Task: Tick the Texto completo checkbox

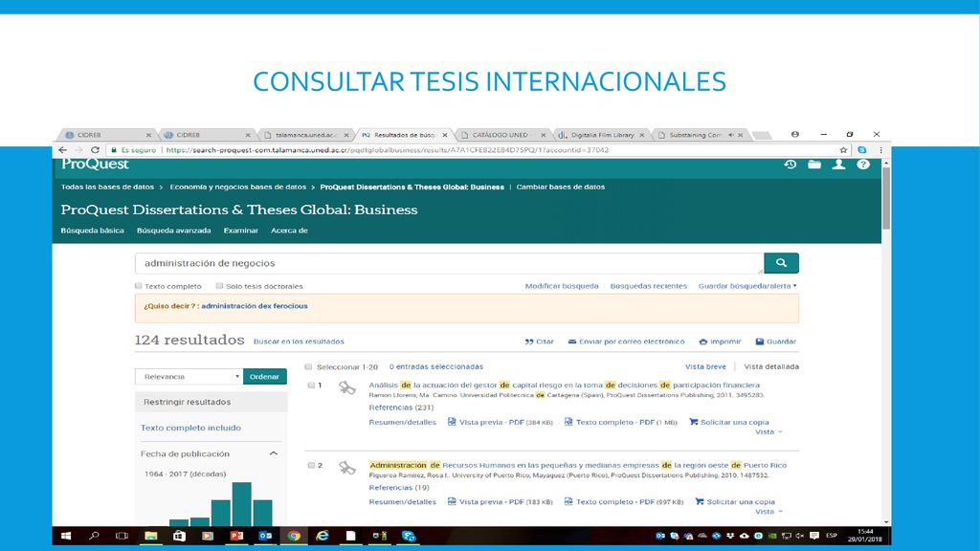Action: 139,286
